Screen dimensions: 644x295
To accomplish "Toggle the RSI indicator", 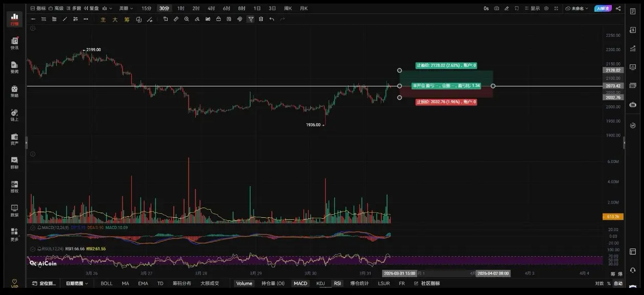I will tap(337, 283).
